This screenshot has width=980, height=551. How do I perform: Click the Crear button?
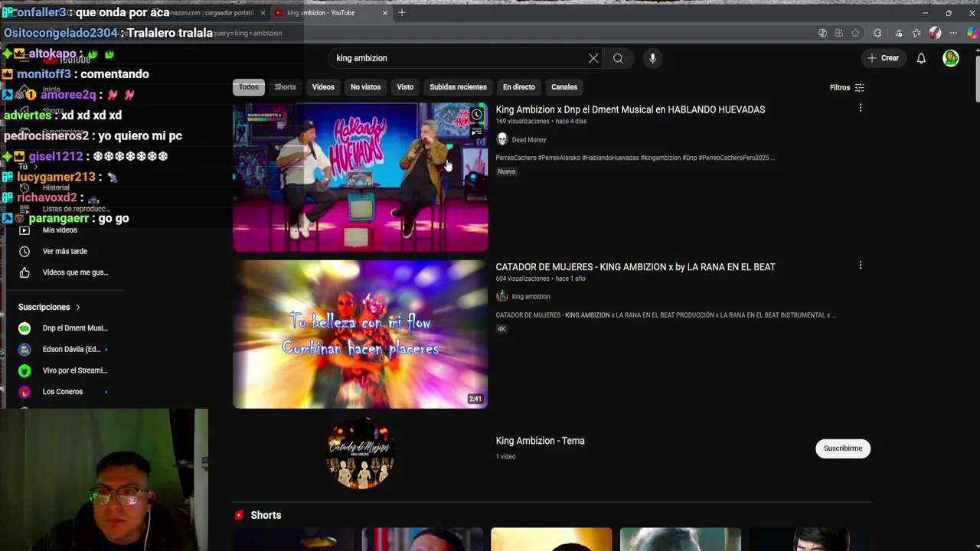coord(883,58)
